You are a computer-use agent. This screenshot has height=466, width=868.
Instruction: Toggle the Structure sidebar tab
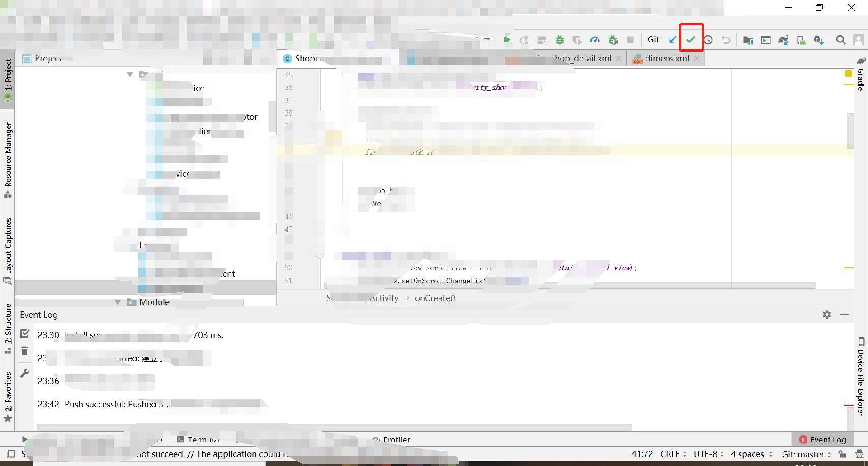coord(8,329)
